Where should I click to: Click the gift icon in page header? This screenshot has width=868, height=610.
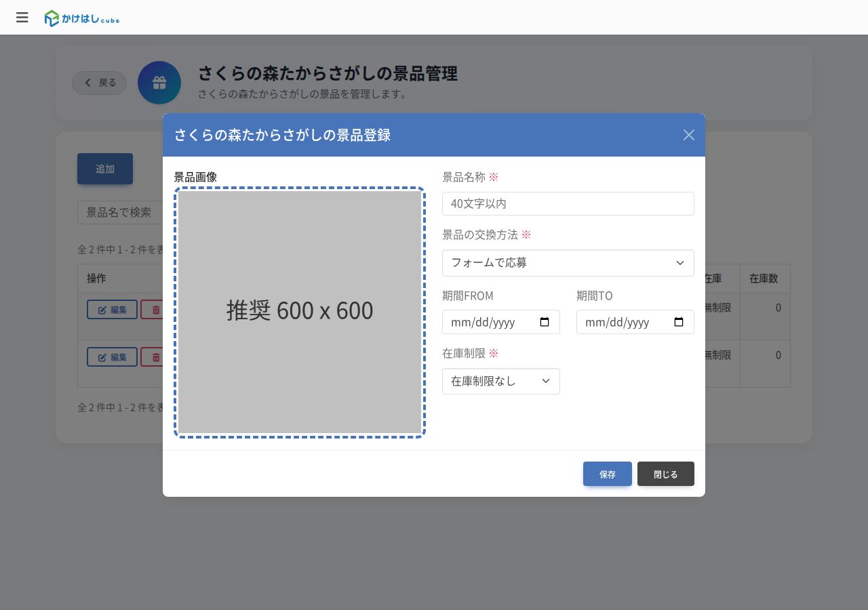[x=159, y=83]
